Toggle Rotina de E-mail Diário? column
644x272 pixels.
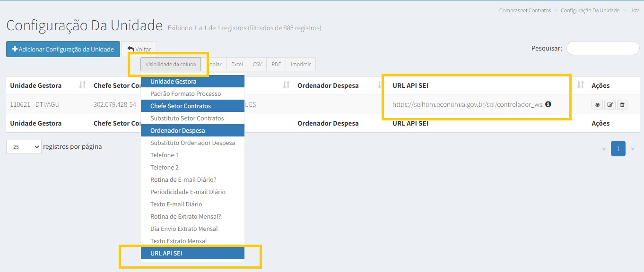pos(192,179)
